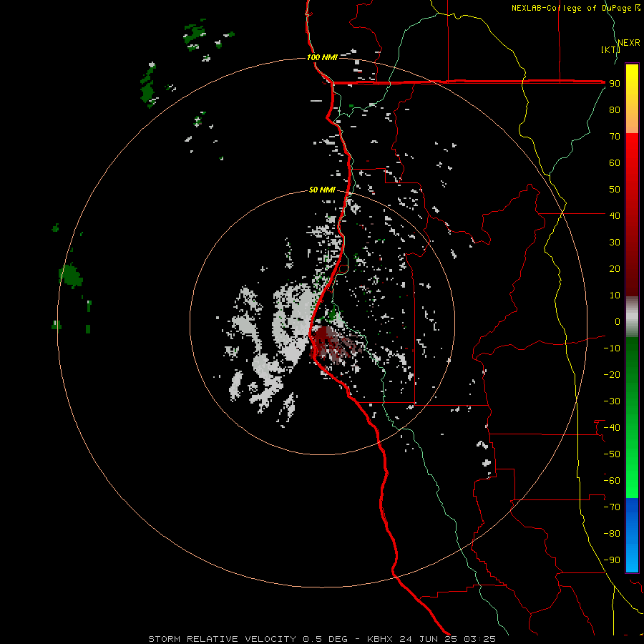Click the -60 knot scale label
The image size is (644, 644).
point(612,481)
